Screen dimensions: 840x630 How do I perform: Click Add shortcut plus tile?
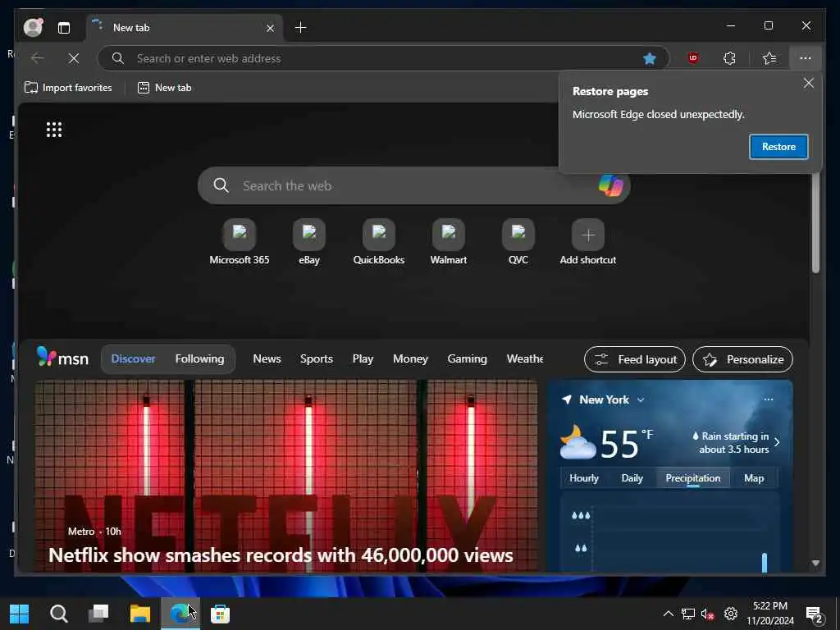click(587, 243)
